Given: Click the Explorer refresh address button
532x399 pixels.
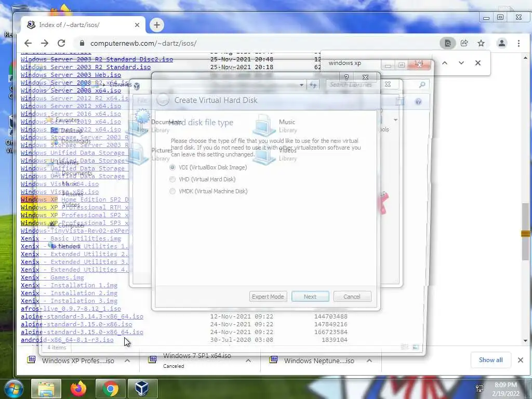Looking at the screenshot, I should 312,85.
